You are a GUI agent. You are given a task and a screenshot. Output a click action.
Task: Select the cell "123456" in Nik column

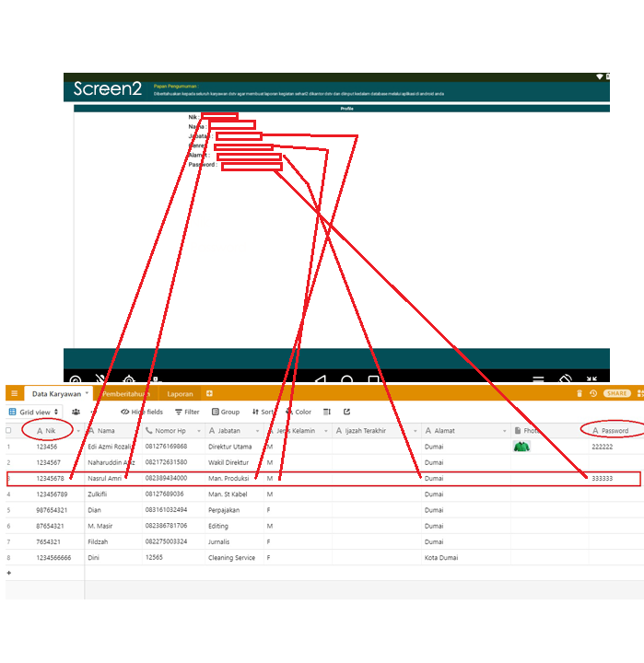coord(47,447)
